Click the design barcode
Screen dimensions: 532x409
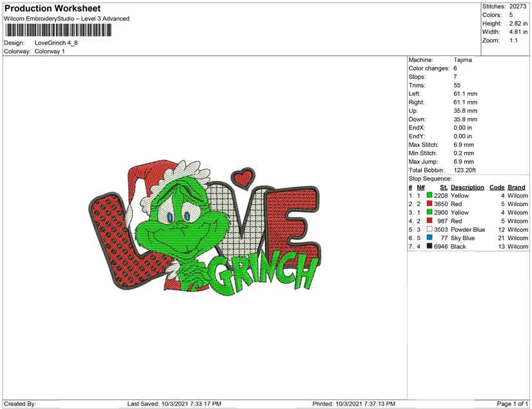pos(59,29)
